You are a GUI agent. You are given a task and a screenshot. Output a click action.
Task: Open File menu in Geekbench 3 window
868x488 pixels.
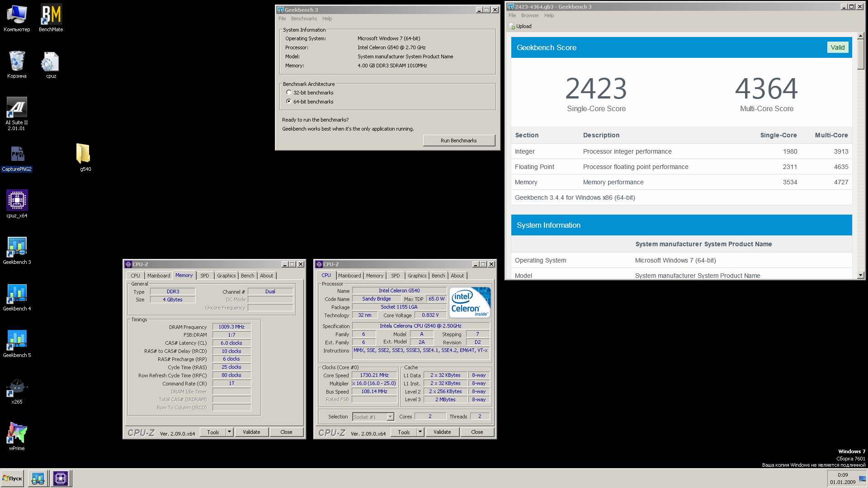point(282,19)
